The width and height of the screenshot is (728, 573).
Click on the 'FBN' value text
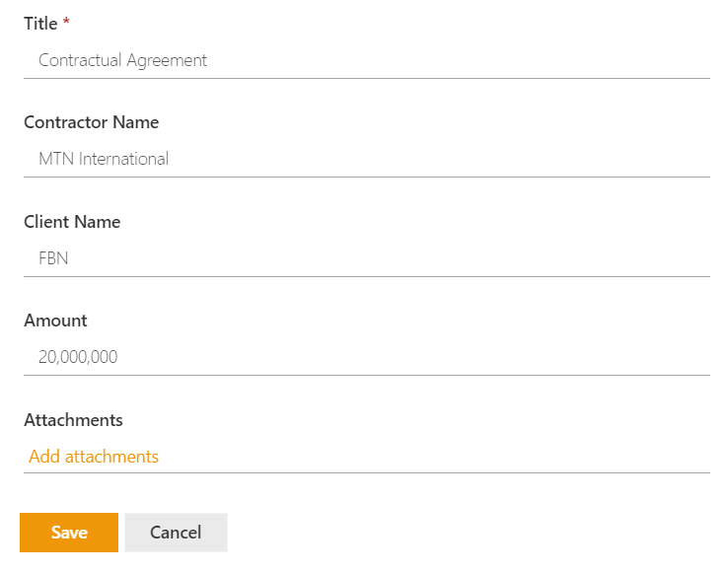[53, 258]
